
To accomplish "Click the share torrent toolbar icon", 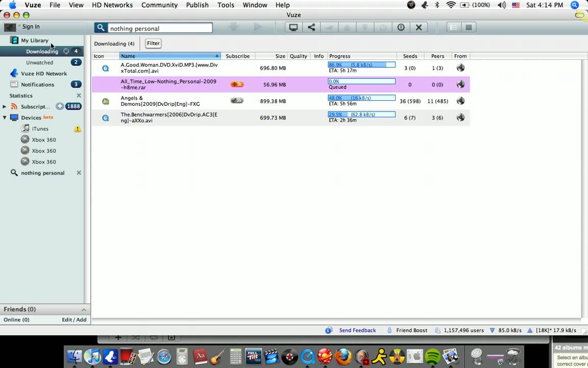I will [x=311, y=28].
